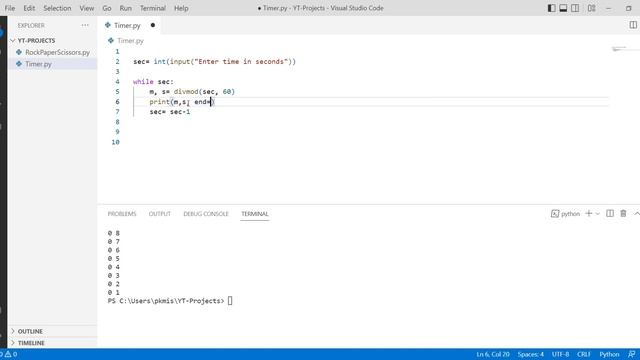Open the Terminal menu
Screen dimensions: 640x360
153,8
